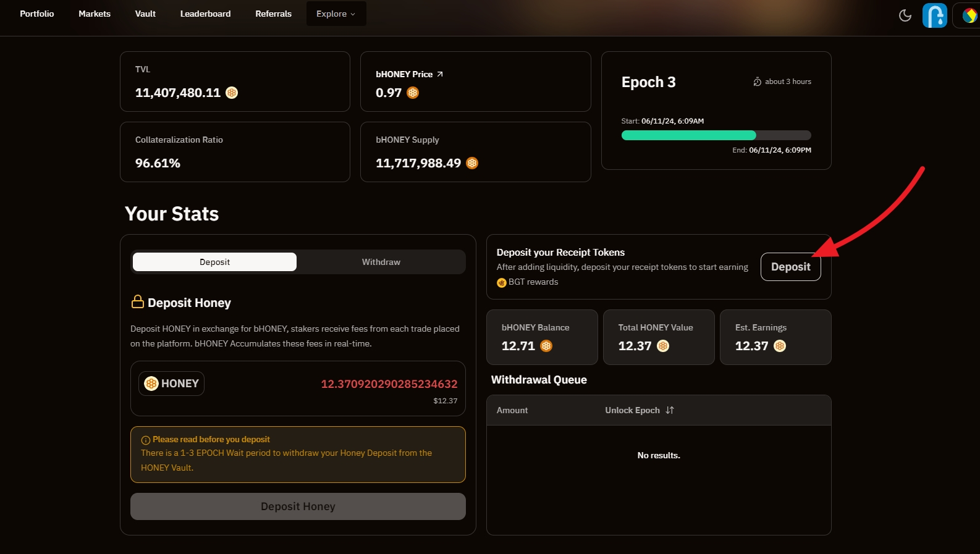
Task: Click the honey coin icon beside TVL value
Action: [x=232, y=93]
